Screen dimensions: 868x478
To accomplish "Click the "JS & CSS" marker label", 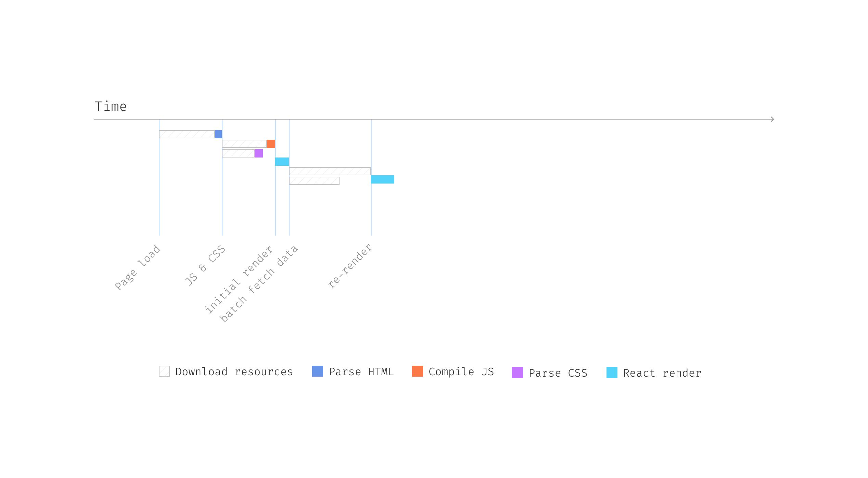I will tap(205, 266).
